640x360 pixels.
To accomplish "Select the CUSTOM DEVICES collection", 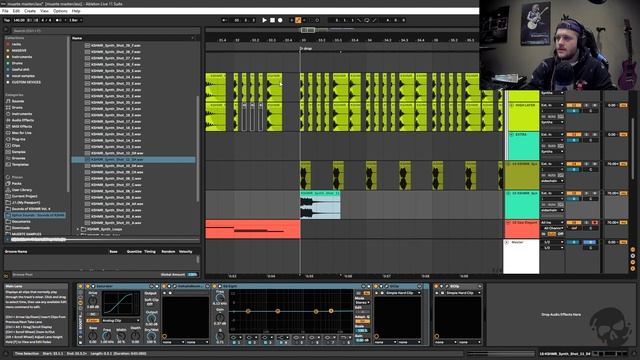I will [x=26, y=82].
